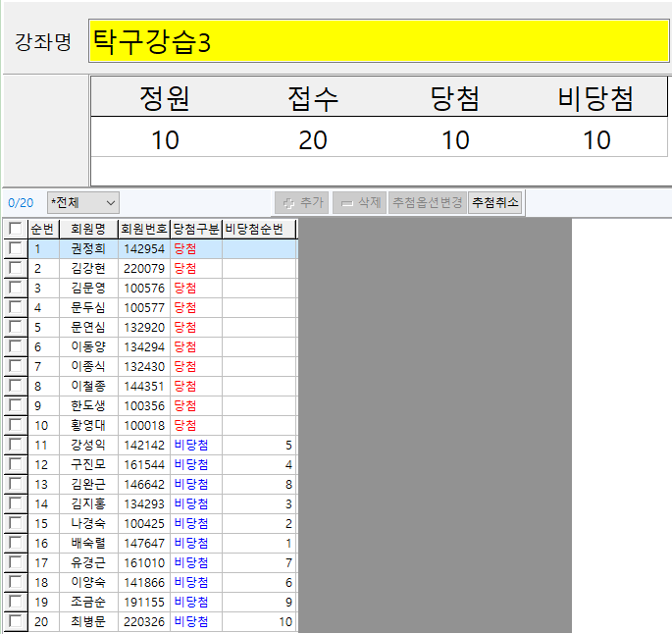Screen dimensions: 672x634
Task: Select member name 나경숙
Action: 88,523
